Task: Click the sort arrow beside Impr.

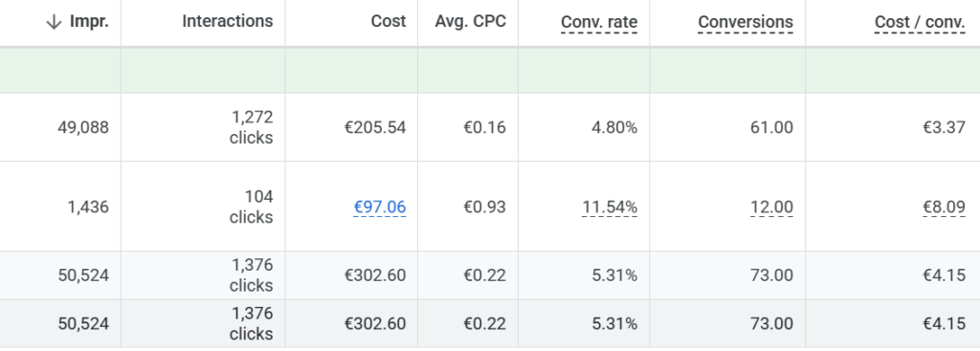Action: coord(55,22)
